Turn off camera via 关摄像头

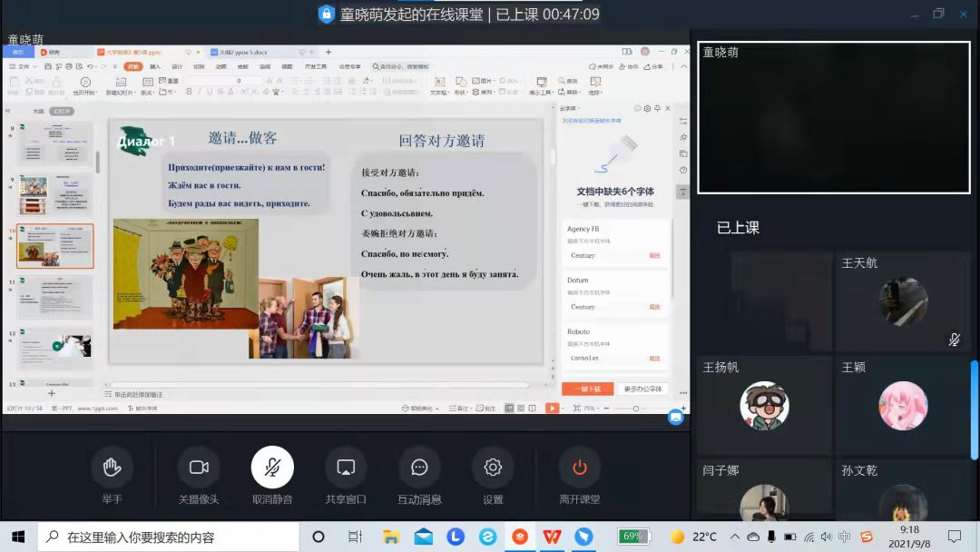tap(199, 468)
